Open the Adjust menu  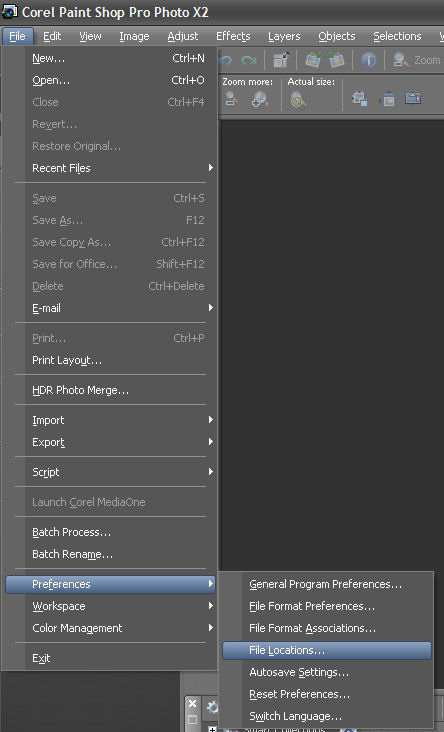click(183, 36)
